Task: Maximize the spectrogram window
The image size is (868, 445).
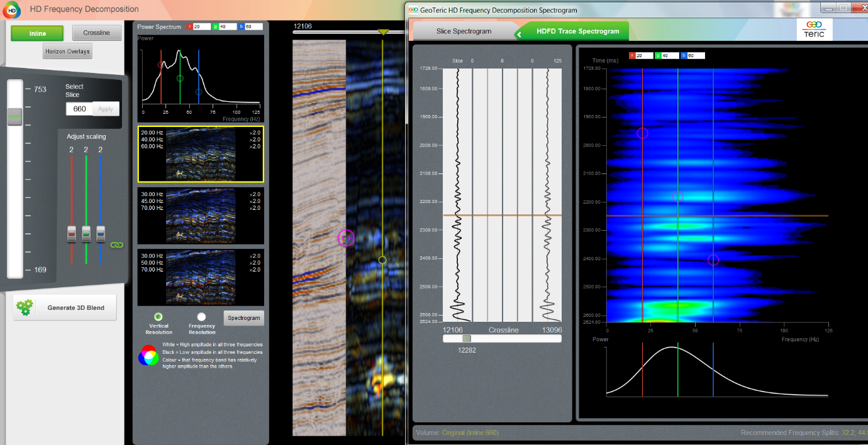Action: (x=843, y=8)
